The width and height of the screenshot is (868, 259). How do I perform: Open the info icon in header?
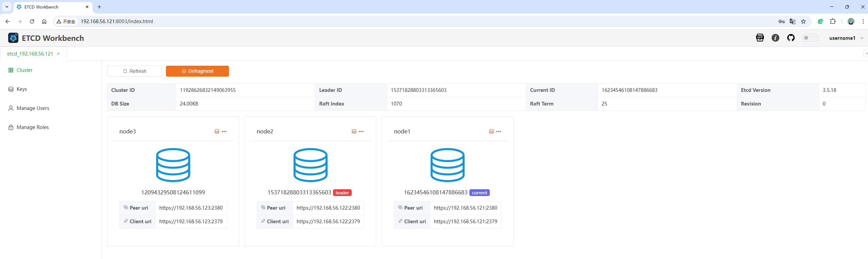pyautogui.click(x=775, y=38)
